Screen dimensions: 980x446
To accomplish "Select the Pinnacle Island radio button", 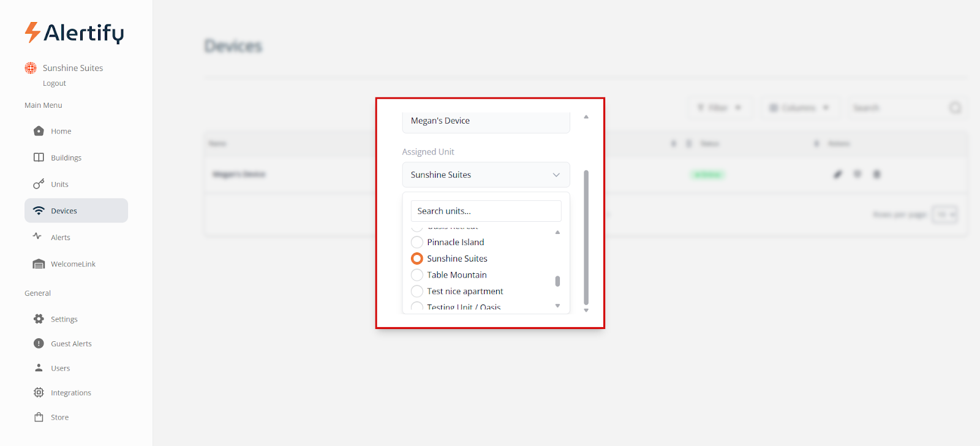I will (x=417, y=242).
